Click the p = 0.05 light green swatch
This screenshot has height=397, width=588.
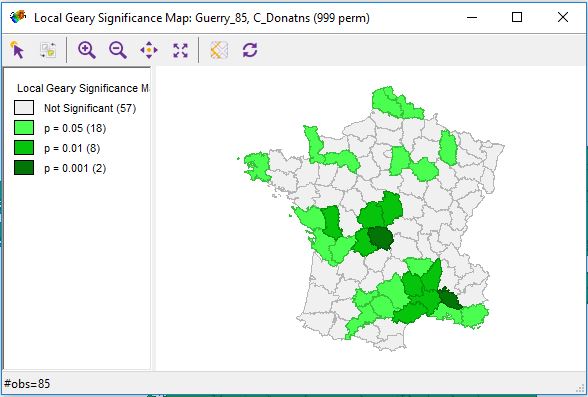click(x=24, y=127)
